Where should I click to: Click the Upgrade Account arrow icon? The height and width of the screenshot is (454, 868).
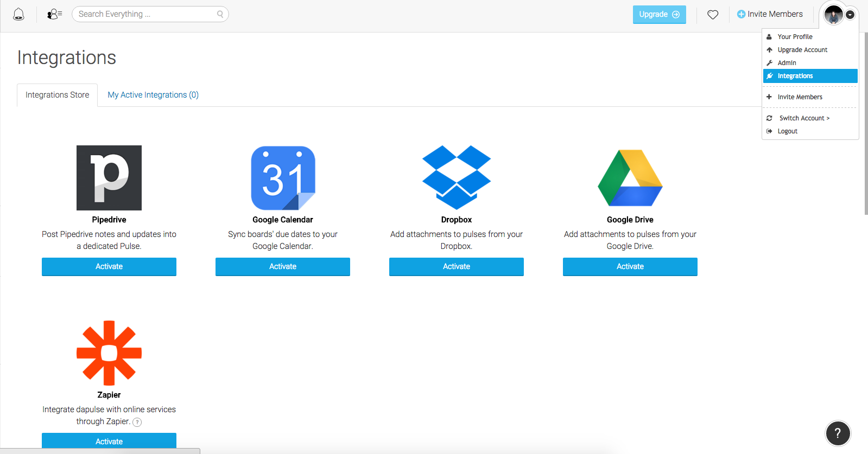coord(769,50)
